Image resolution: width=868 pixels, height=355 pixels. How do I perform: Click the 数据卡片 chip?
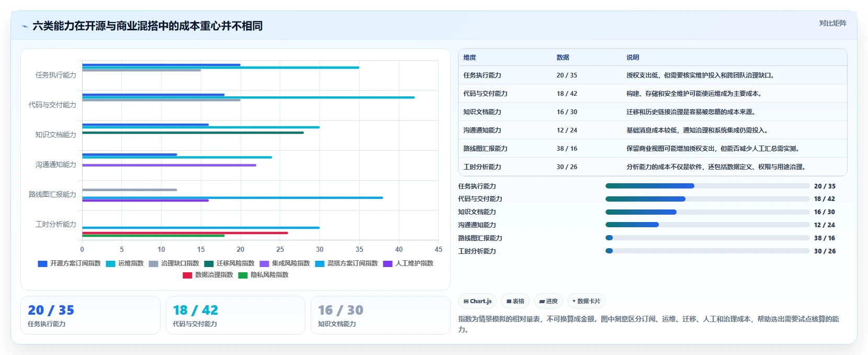(586, 301)
